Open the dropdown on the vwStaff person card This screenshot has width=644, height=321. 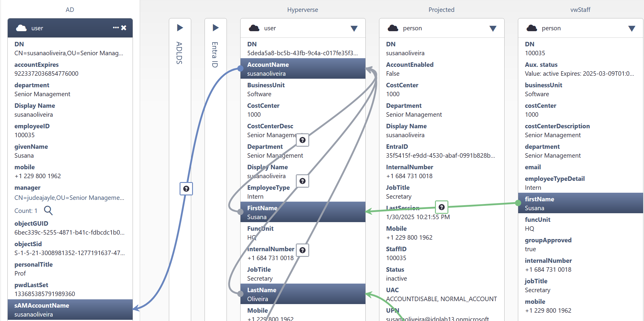coord(632,29)
